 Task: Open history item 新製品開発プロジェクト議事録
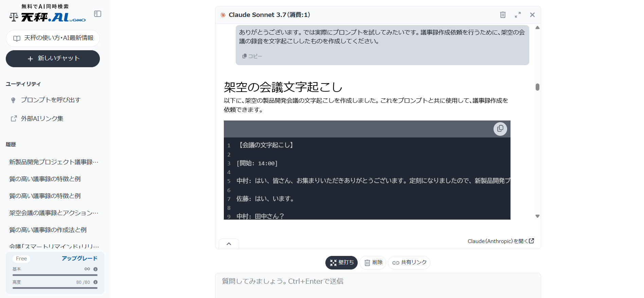(x=54, y=162)
